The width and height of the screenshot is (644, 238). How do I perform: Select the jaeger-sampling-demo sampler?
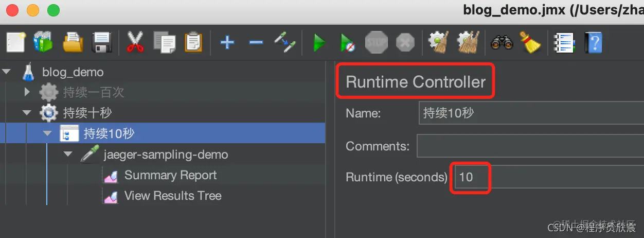[x=166, y=155]
